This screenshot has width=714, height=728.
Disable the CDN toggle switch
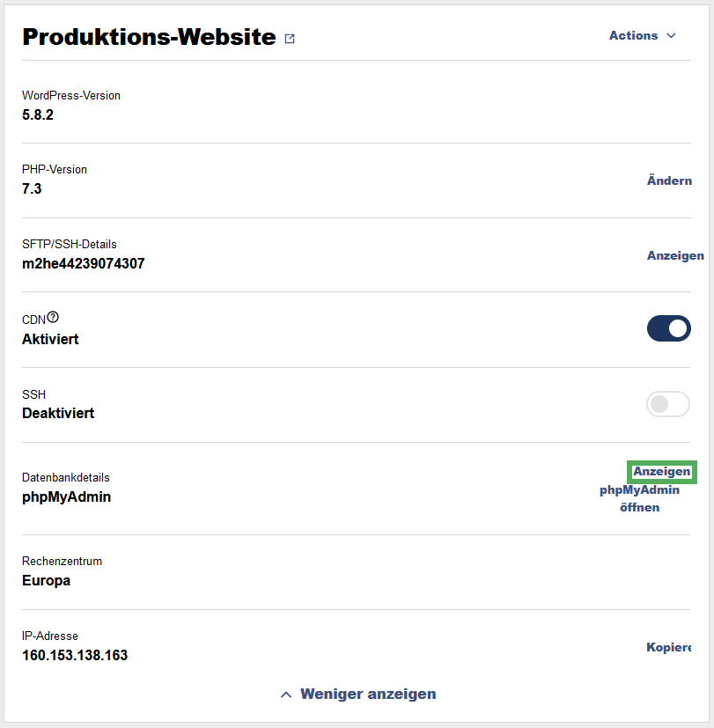[x=668, y=328]
